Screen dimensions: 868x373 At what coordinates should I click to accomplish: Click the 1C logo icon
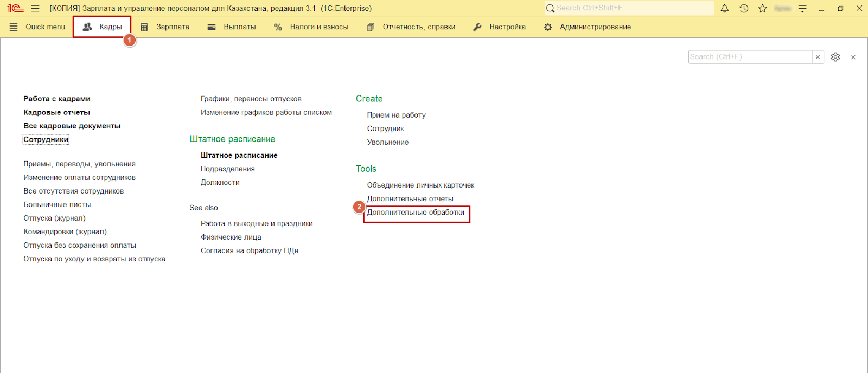pos(15,8)
